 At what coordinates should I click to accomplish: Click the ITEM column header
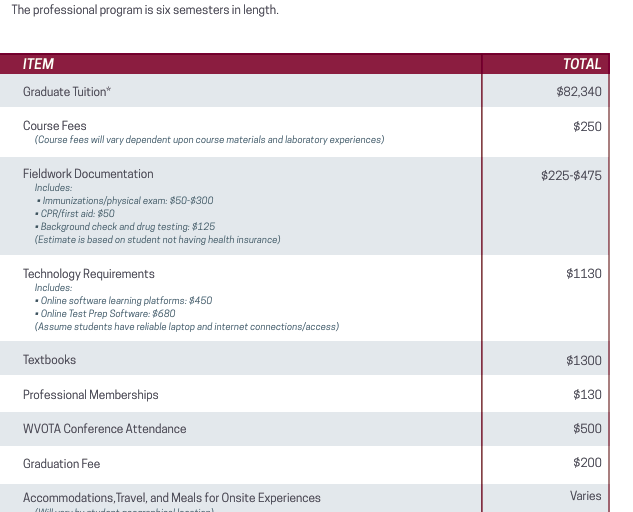(39, 64)
